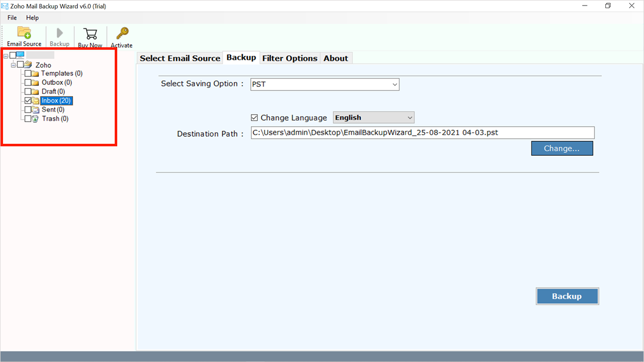Click the Change... destination button

point(562,148)
